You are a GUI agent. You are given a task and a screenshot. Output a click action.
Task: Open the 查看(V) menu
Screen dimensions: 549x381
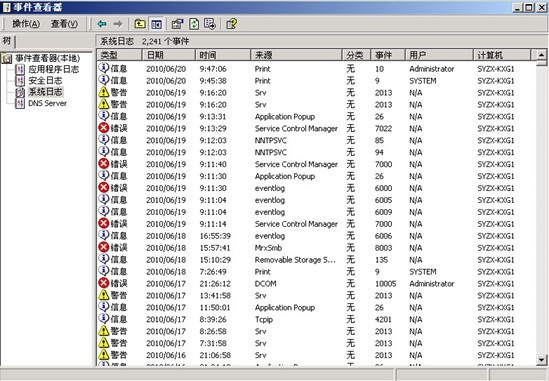coord(64,24)
